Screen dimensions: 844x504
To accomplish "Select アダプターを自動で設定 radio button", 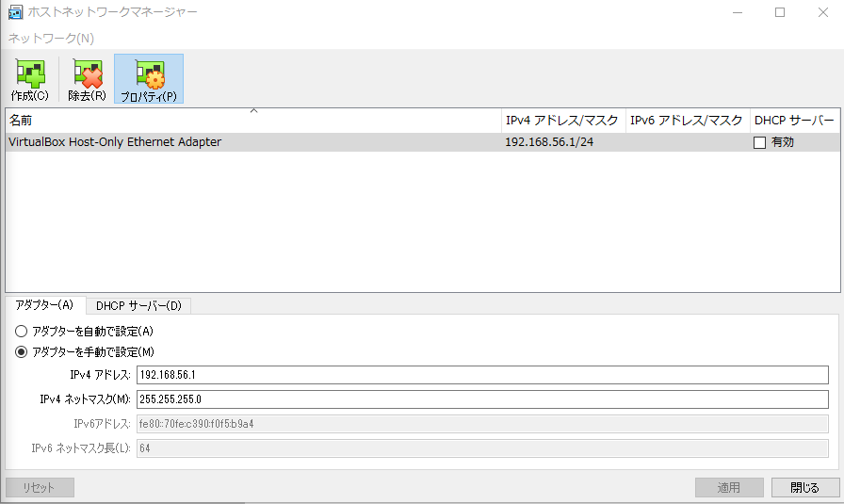I will [x=21, y=332].
